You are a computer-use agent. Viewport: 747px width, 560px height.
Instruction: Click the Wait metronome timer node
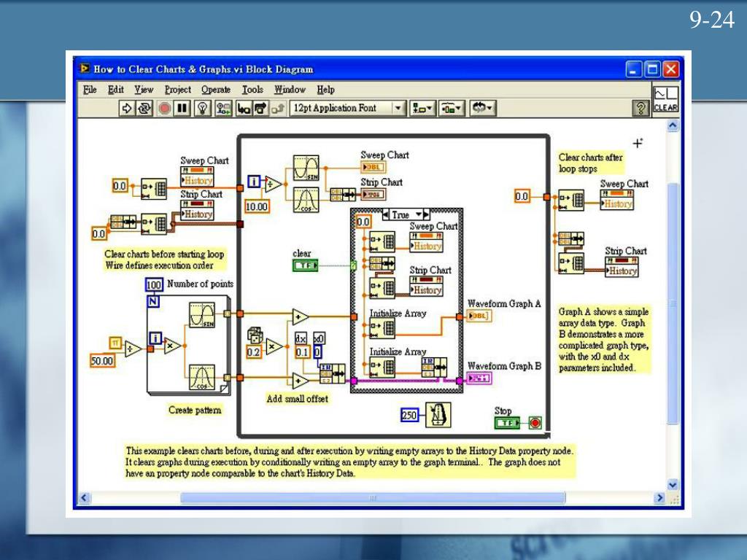click(x=438, y=415)
